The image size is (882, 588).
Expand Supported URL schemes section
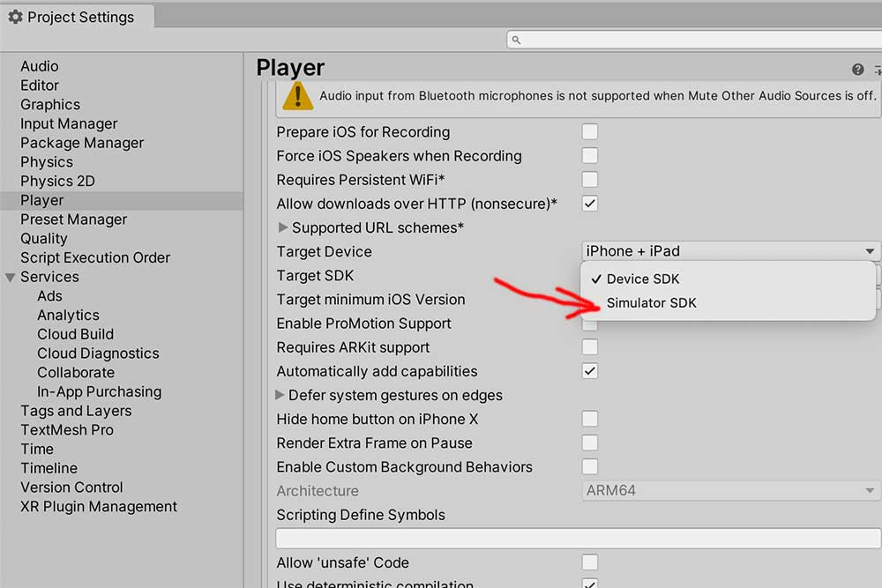(283, 227)
